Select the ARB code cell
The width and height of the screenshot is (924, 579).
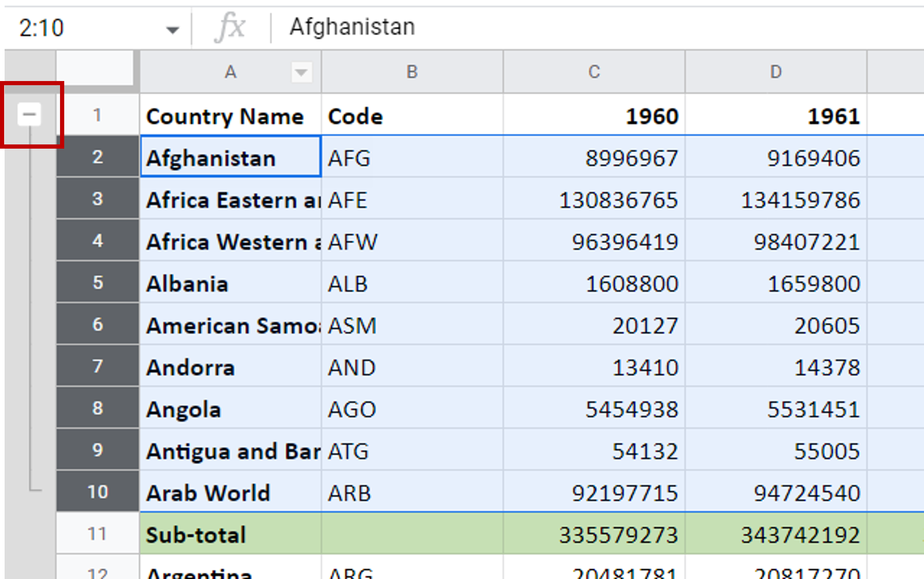click(412, 491)
